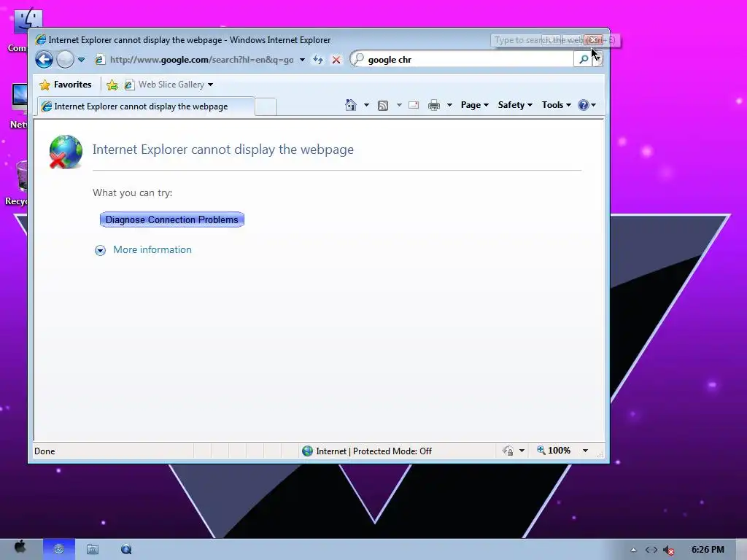
Task: Click the More information link text
Action: 152,249
